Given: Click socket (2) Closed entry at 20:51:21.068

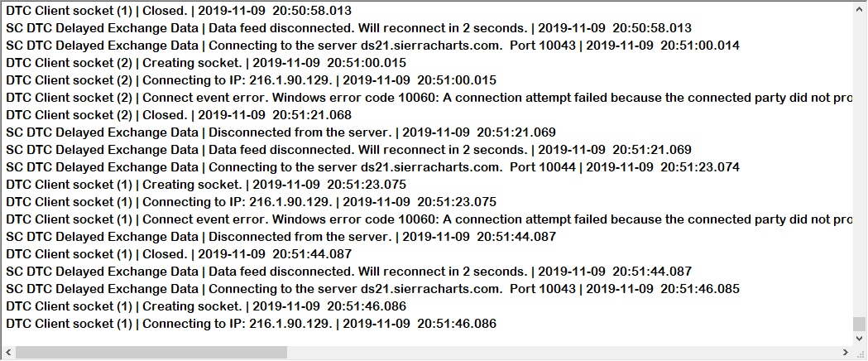Looking at the screenshot, I should click(x=179, y=115).
